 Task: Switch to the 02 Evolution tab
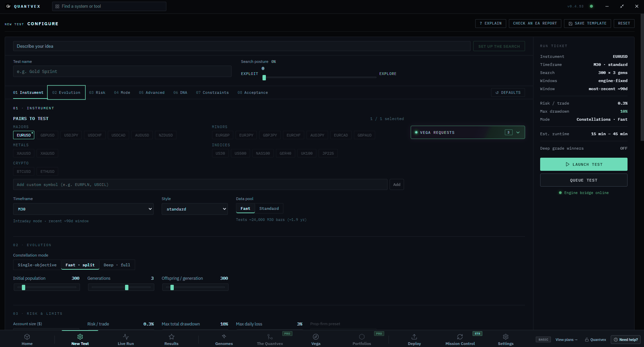pyautogui.click(x=66, y=92)
